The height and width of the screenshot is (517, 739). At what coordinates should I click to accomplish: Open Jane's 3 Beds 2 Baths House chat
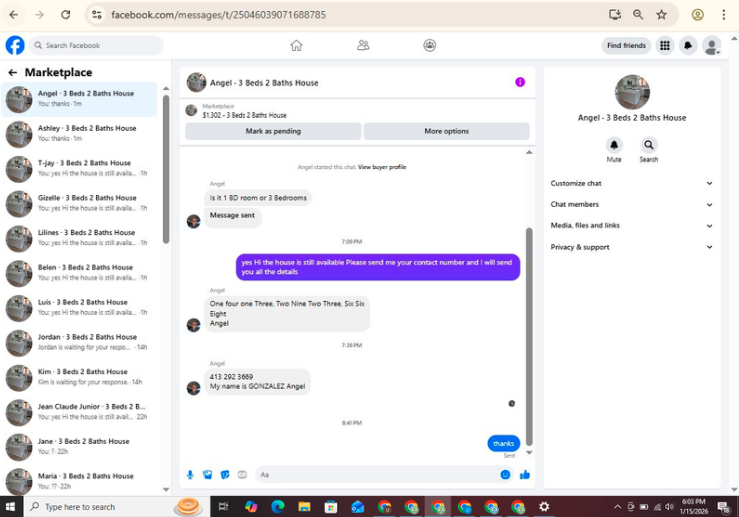pyautogui.click(x=79, y=446)
